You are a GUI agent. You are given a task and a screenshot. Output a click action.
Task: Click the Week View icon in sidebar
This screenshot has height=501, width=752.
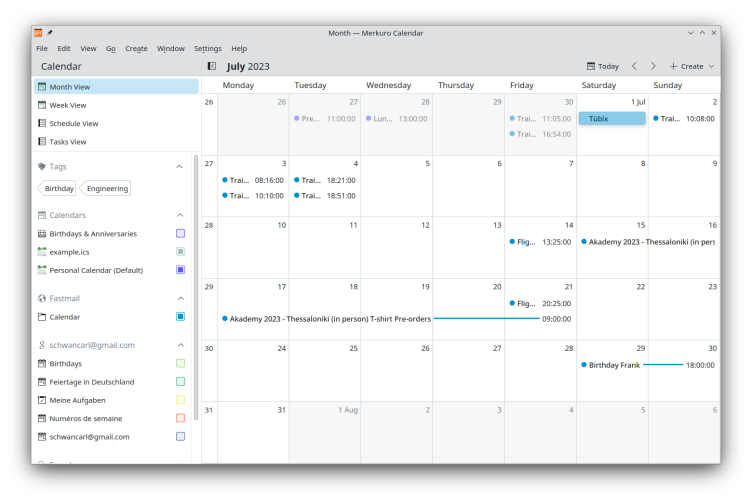(x=42, y=105)
